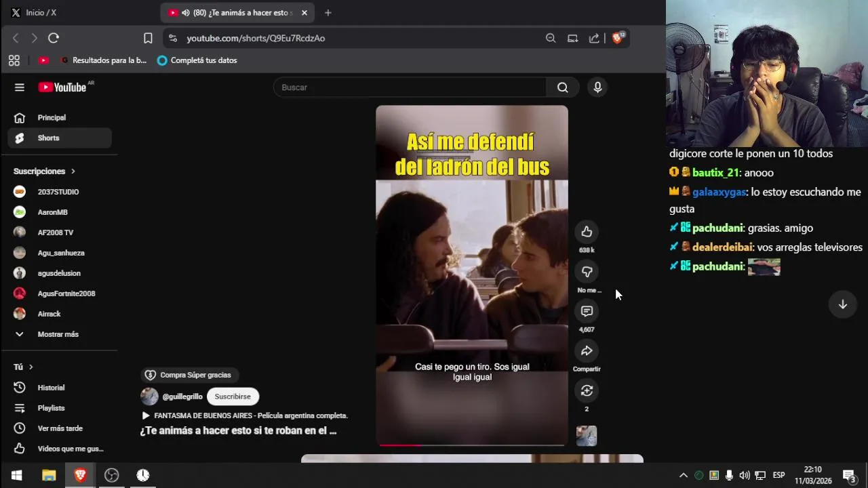The height and width of the screenshot is (488, 868).
Task: Close the YouTube shorts tab
Action: pos(304,12)
